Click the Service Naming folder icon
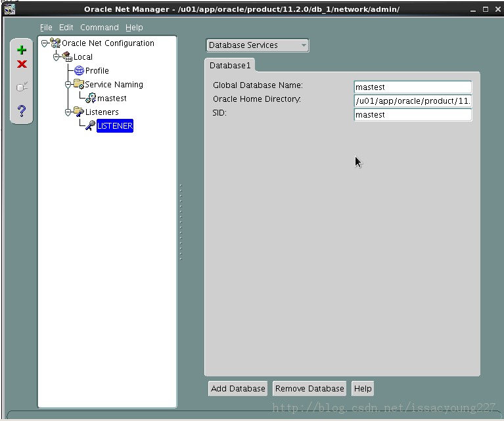 point(79,84)
